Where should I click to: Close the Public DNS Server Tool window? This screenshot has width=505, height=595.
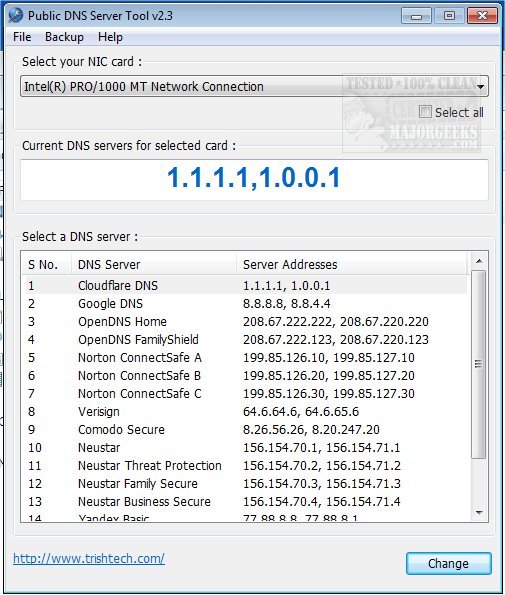(482, 16)
